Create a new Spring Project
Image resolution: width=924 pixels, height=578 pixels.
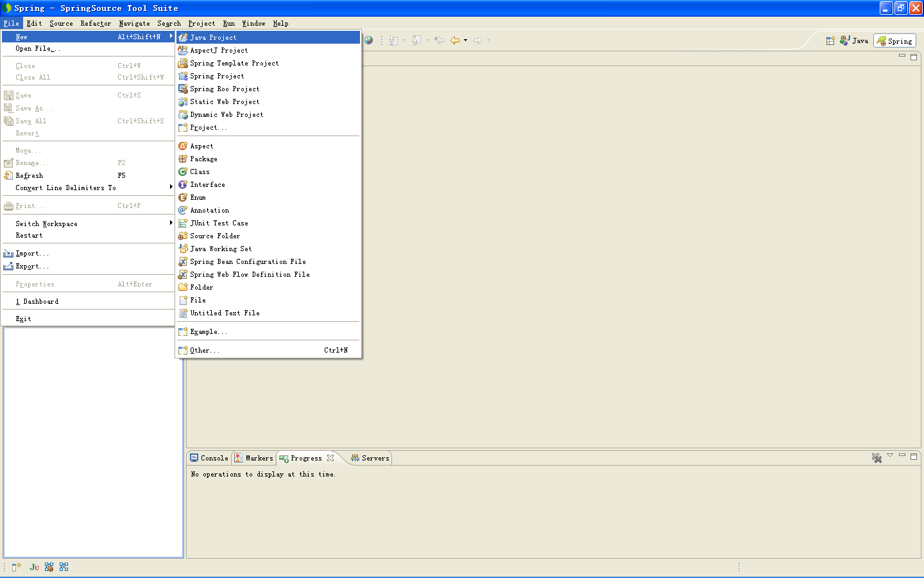(x=268, y=76)
